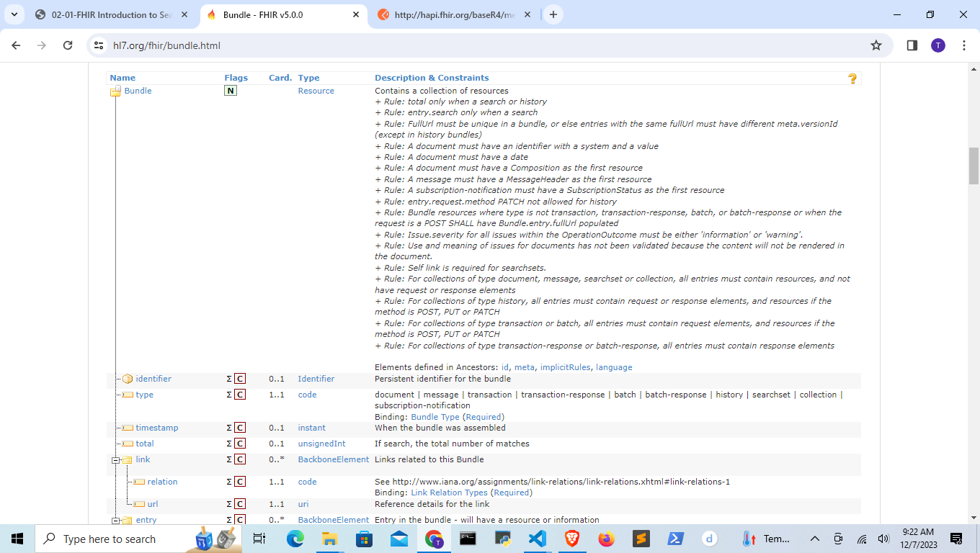
Task: Open the Identifier datatype link
Action: click(316, 379)
